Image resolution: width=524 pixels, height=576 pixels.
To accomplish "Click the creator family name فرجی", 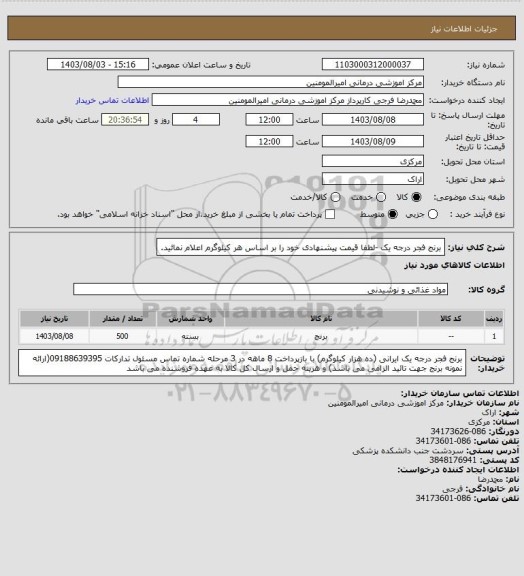I will click(452, 489).
